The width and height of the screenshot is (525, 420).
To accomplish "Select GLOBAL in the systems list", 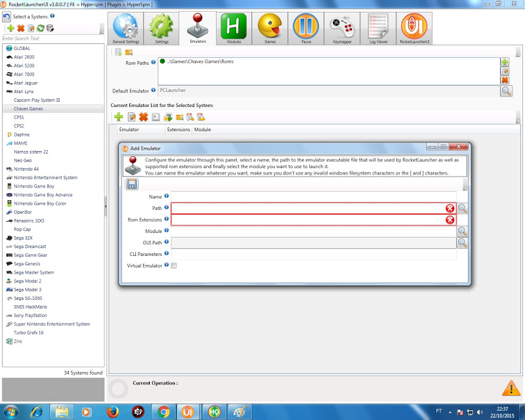I will (x=22, y=48).
